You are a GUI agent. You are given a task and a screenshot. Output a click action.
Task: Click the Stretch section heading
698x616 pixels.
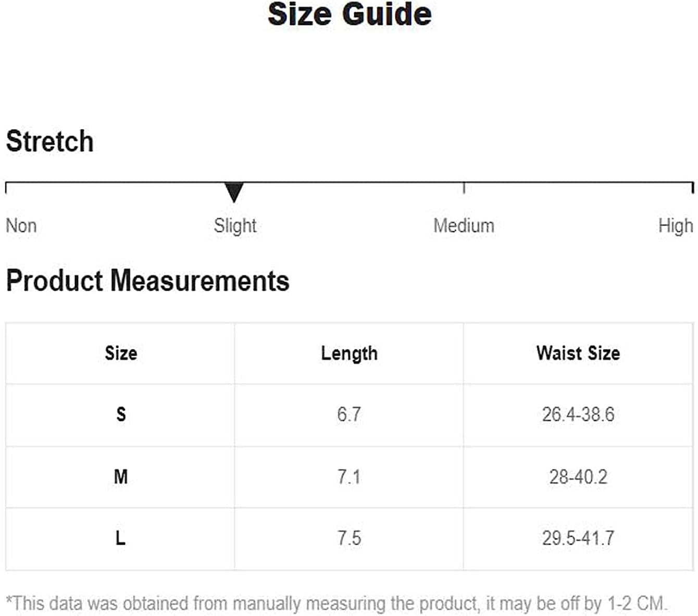[x=50, y=142]
